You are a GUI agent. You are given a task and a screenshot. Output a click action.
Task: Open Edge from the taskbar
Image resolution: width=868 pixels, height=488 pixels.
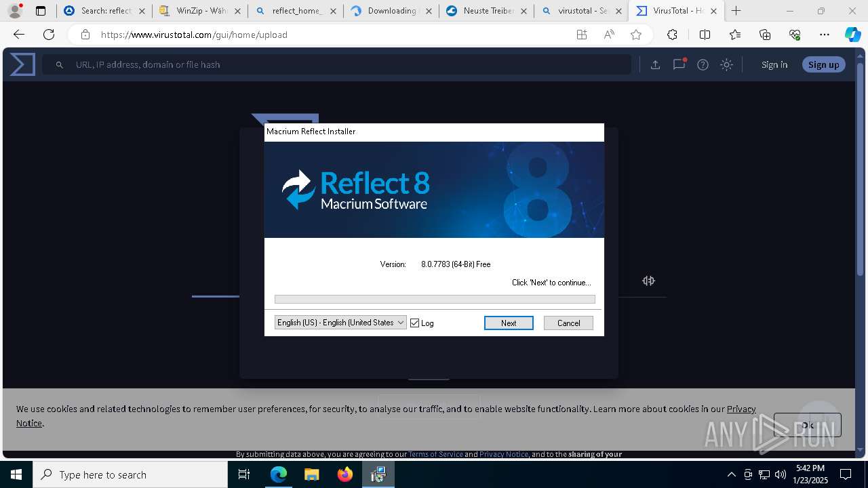pyautogui.click(x=279, y=474)
